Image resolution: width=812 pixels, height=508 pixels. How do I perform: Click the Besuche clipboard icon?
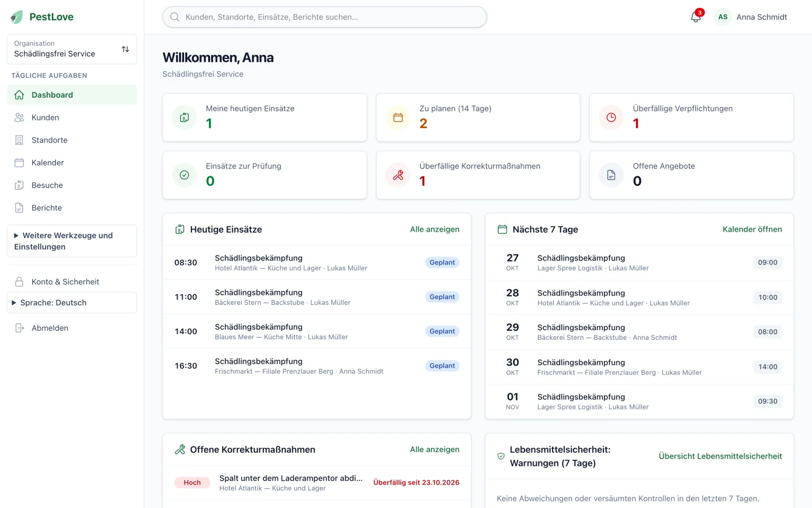coord(19,185)
